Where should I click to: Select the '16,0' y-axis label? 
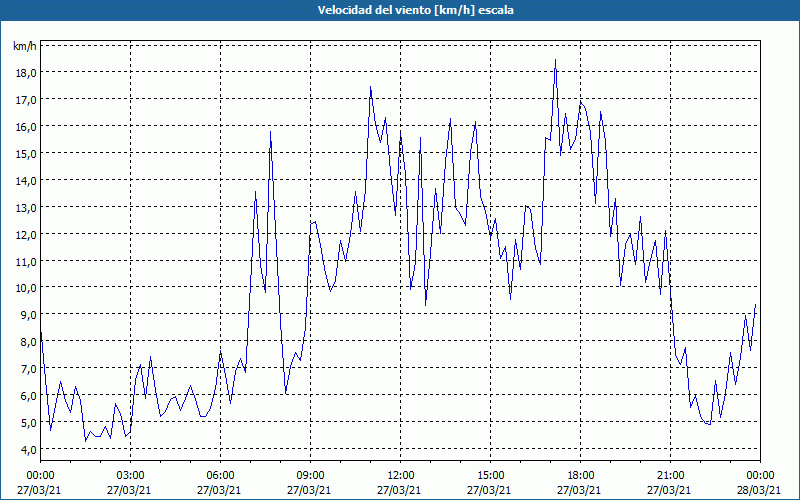tap(26, 127)
